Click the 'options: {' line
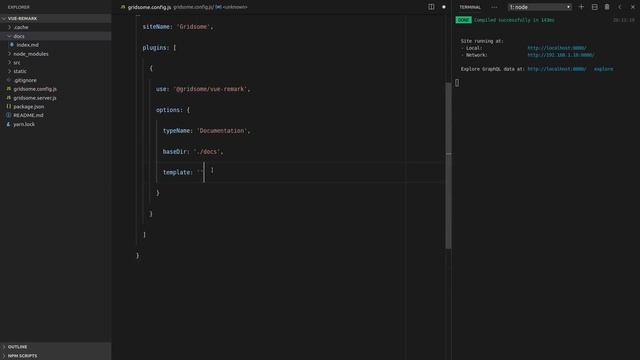The width and height of the screenshot is (640, 360). pos(173,110)
